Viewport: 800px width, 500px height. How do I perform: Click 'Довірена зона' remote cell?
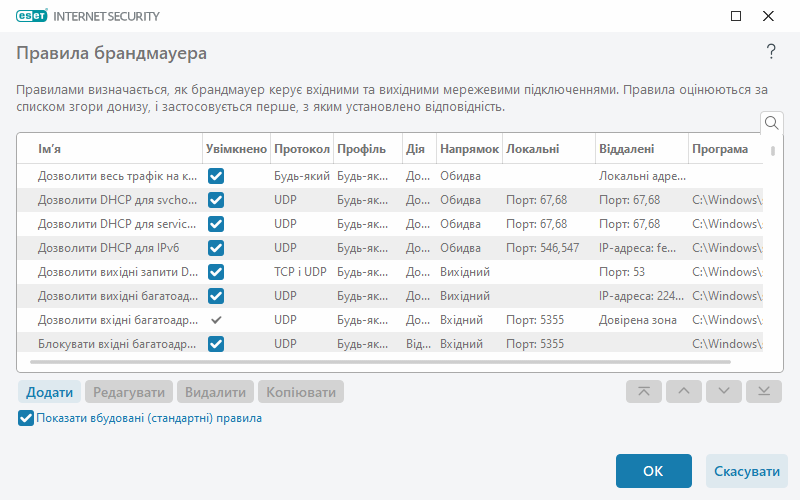[638, 320]
